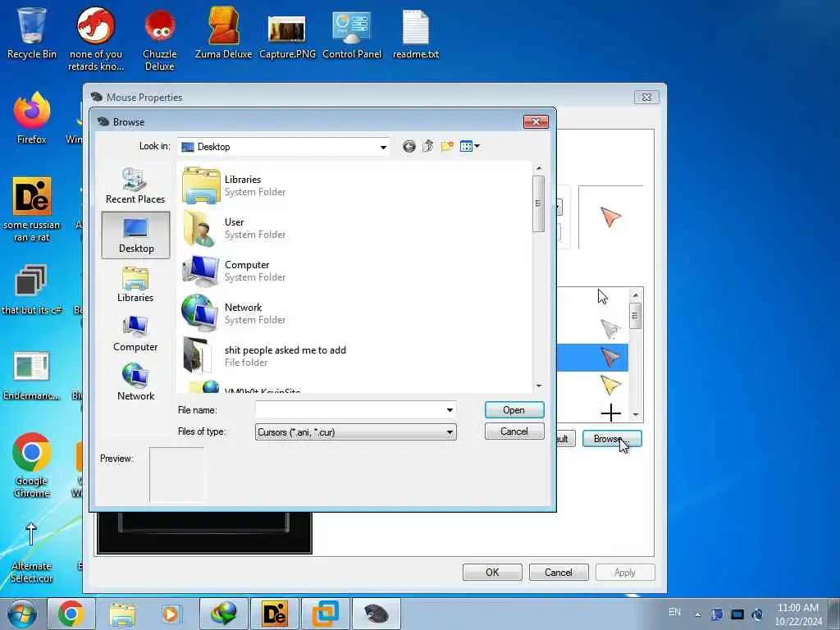Choose Desktop in the places bar
The height and width of the screenshot is (630, 840).
(135, 235)
